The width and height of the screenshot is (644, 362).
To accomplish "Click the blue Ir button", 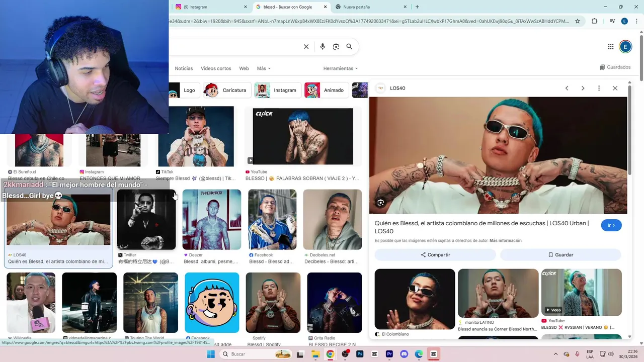I will (x=611, y=225).
